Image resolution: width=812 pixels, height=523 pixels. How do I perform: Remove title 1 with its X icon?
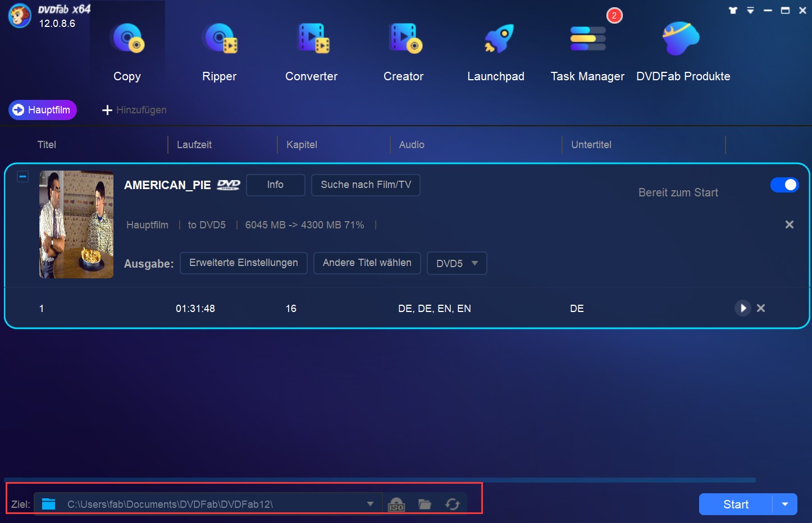761,308
